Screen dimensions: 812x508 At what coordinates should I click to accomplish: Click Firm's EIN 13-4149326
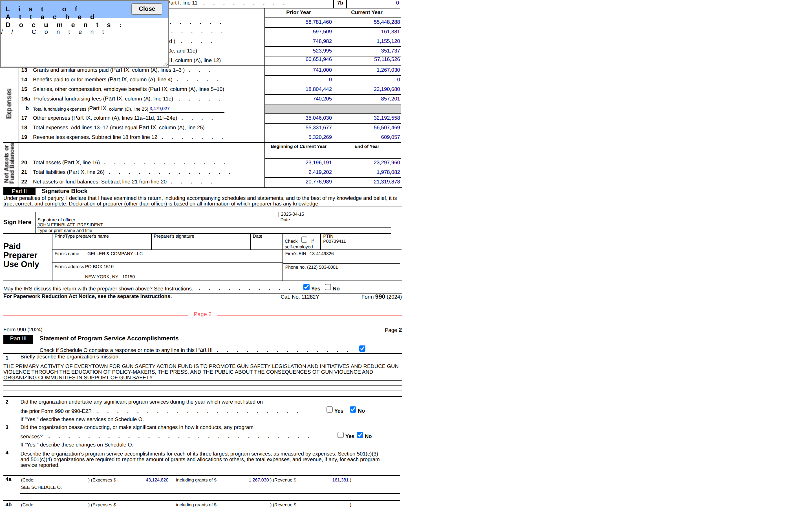point(321,254)
